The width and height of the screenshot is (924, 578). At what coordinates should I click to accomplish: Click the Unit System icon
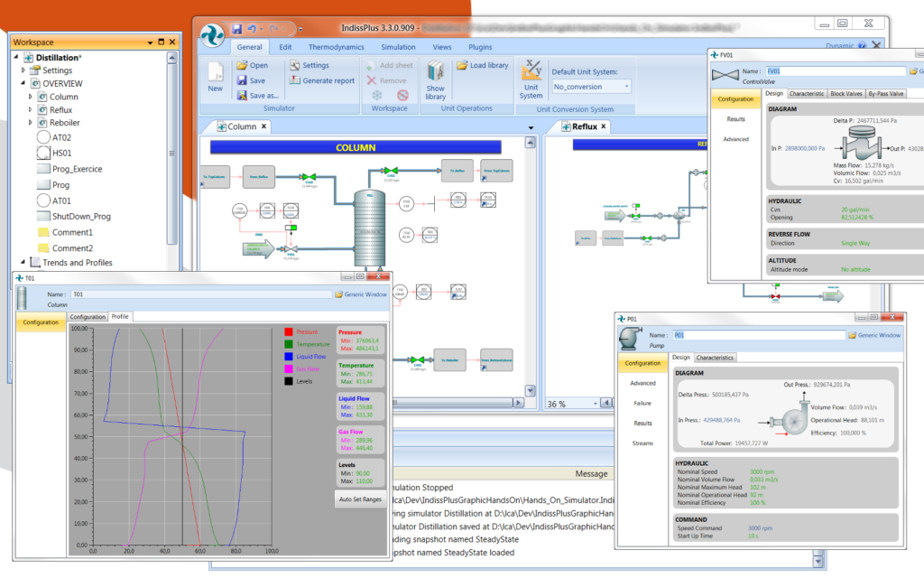[531, 72]
